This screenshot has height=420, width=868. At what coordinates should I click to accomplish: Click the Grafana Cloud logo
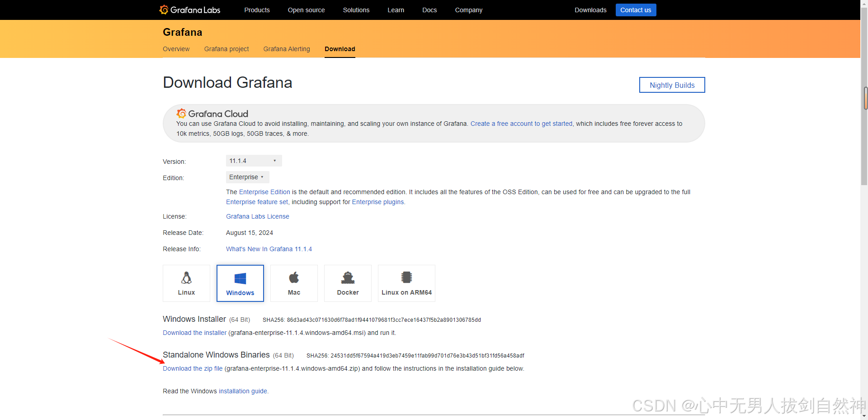tap(212, 113)
